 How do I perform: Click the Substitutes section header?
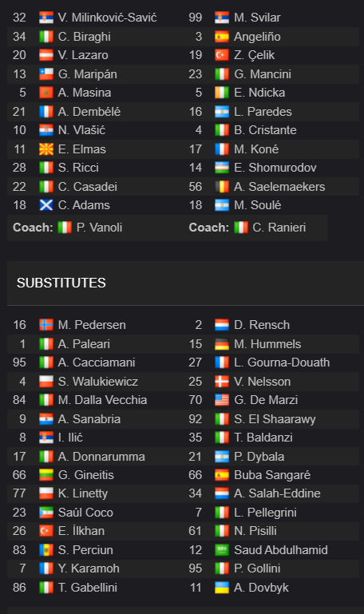click(61, 283)
